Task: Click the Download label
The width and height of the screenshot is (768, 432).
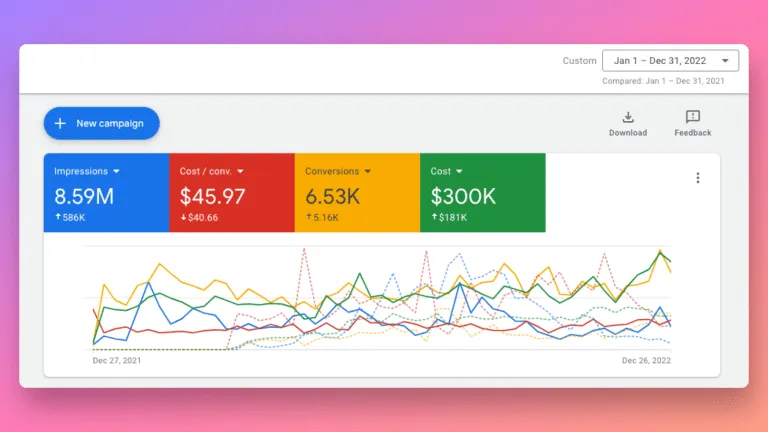Action: pos(628,133)
